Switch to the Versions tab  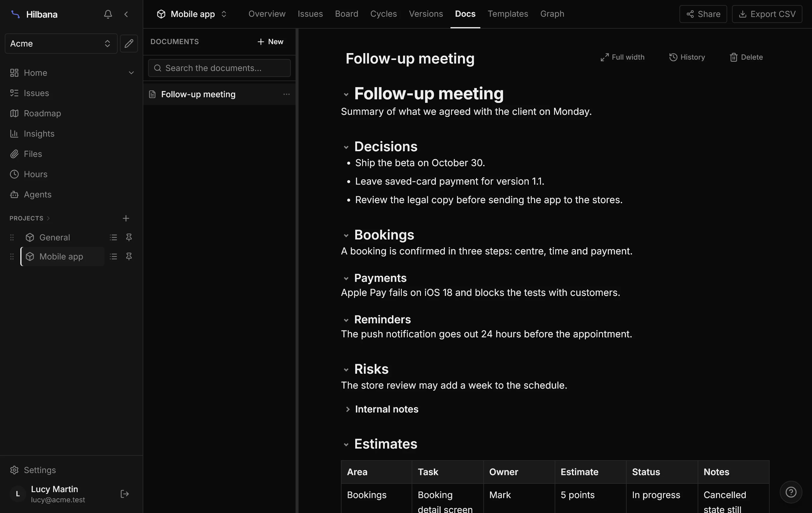pos(426,14)
